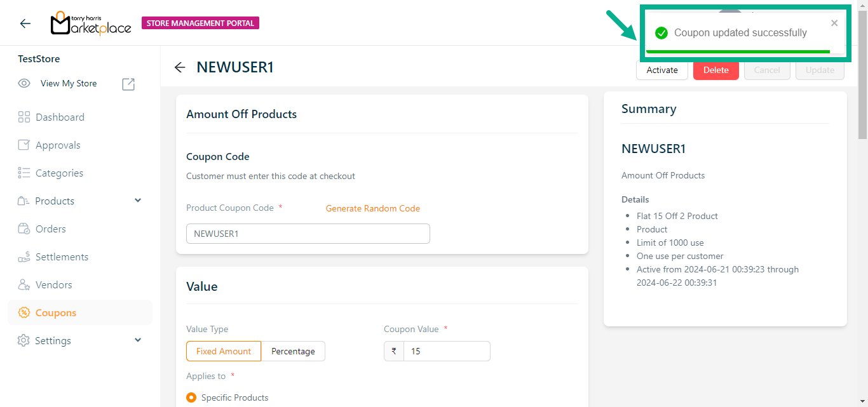Click the Vendors icon in sidebar

24,284
